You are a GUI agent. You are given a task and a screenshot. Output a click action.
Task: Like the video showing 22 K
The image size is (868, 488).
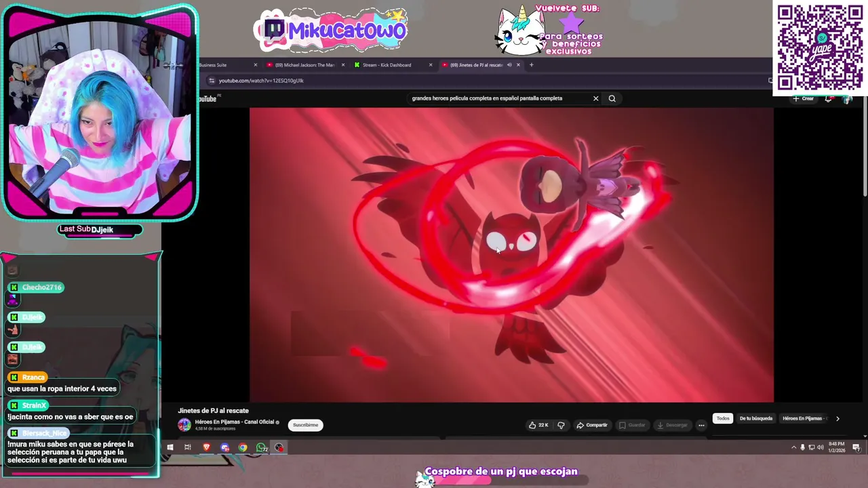click(538, 425)
